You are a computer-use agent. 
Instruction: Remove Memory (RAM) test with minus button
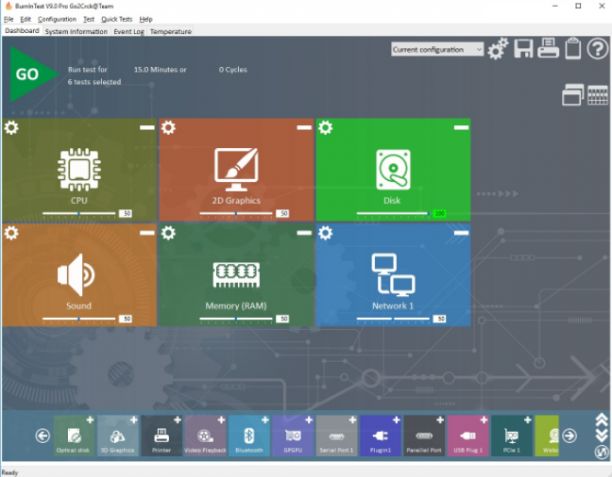pos(304,233)
